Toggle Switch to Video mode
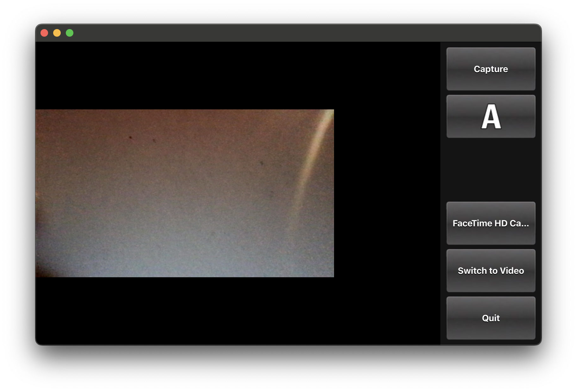577x392 pixels. point(491,271)
